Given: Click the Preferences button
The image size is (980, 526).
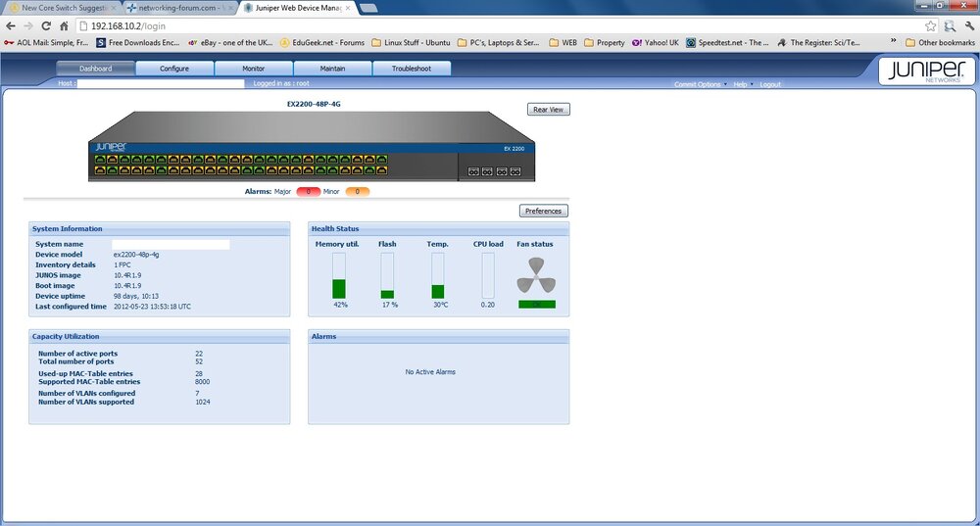Looking at the screenshot, I should pyautogui.click(x=543, y=212).
